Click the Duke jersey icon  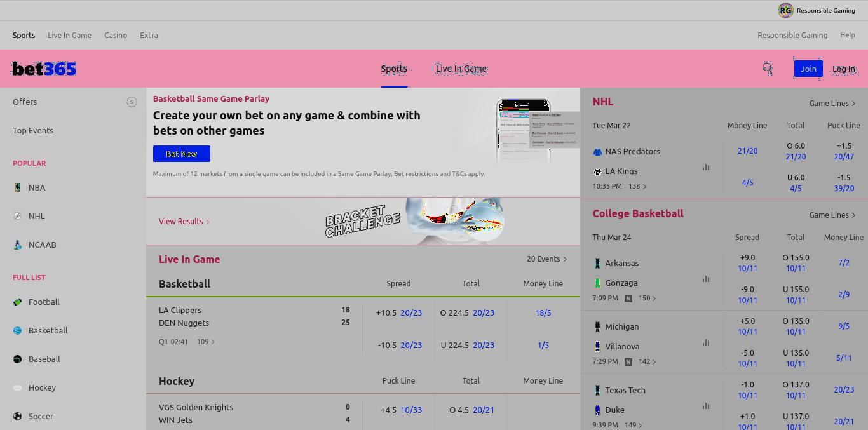597,410
